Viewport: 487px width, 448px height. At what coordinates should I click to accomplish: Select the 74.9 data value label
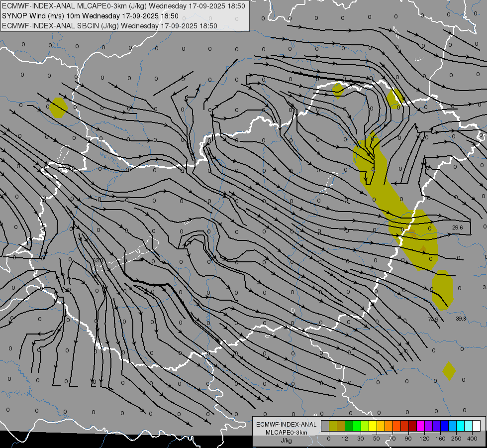[433, 320]
